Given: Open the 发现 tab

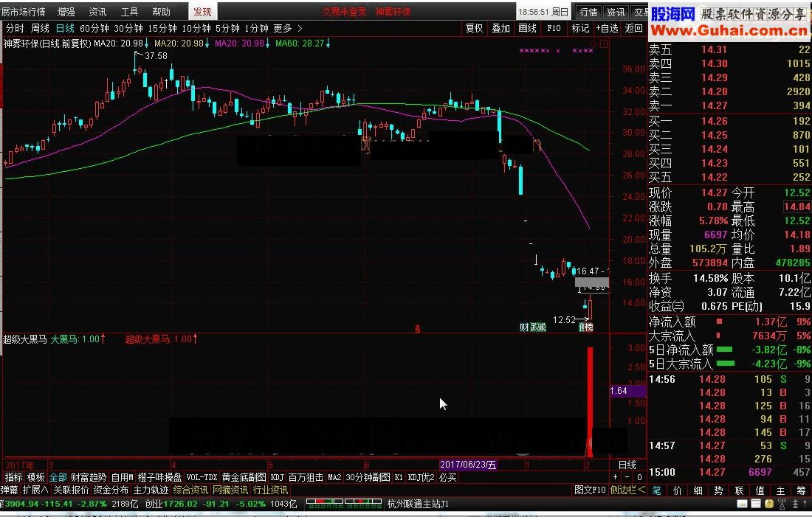Looking at the screenshot, I should click(x=202, y=11).
